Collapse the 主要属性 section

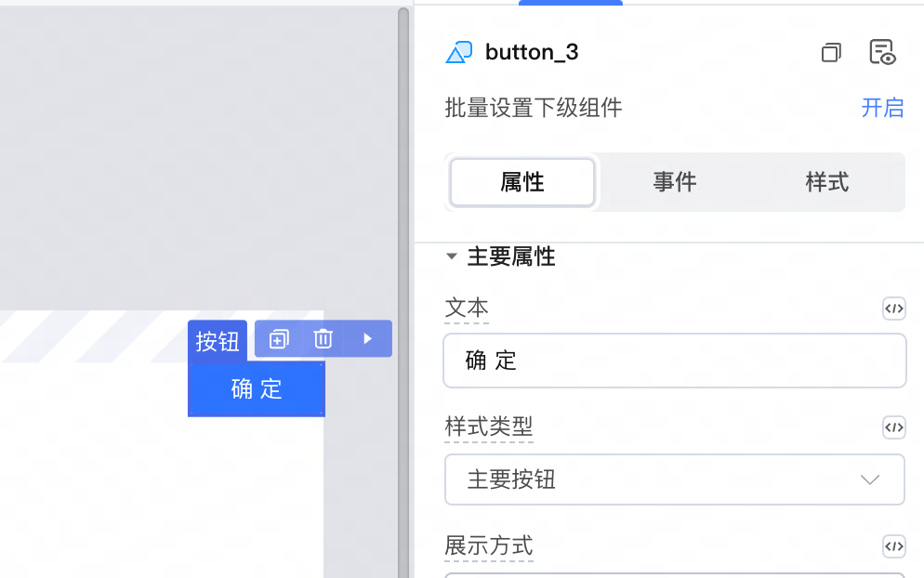[x=452, y=256]
